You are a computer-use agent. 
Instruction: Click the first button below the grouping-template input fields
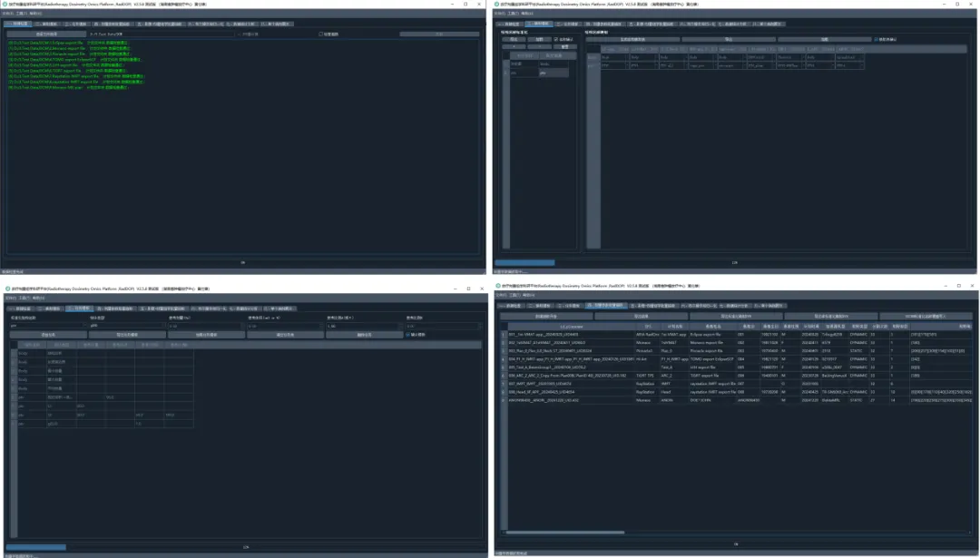coord(48,335)
